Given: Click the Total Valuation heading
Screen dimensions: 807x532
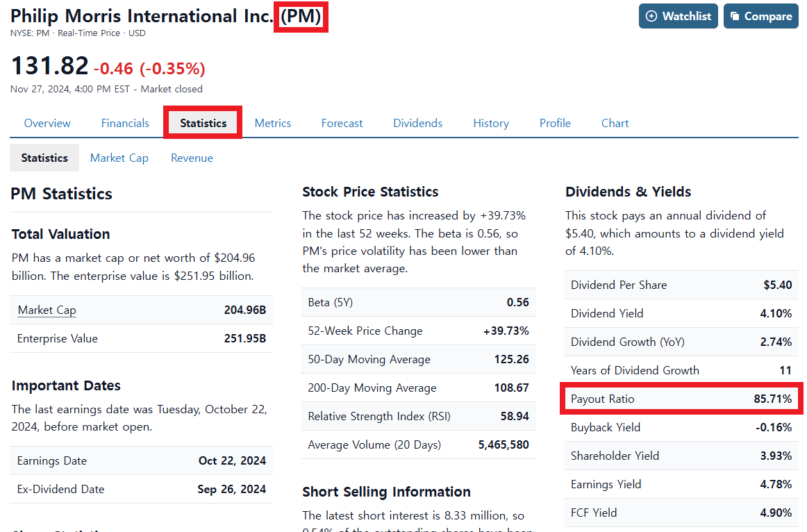Looking at the screenshot, I should click(60, 234).
